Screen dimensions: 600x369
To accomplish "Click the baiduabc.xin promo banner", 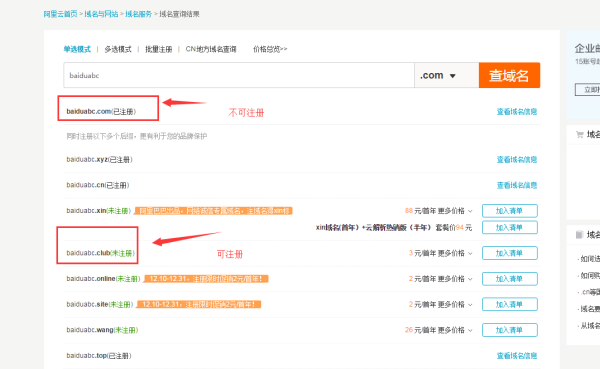I will [214, 211].
